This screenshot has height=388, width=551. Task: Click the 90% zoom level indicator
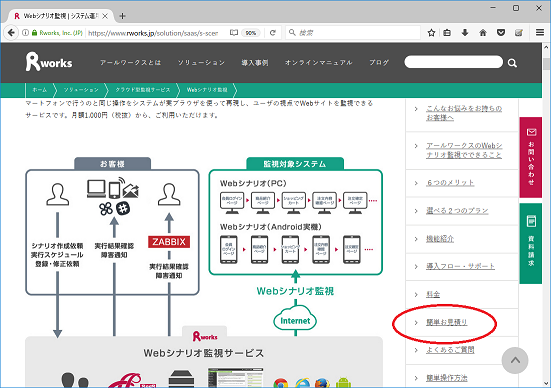click(251, 33)
